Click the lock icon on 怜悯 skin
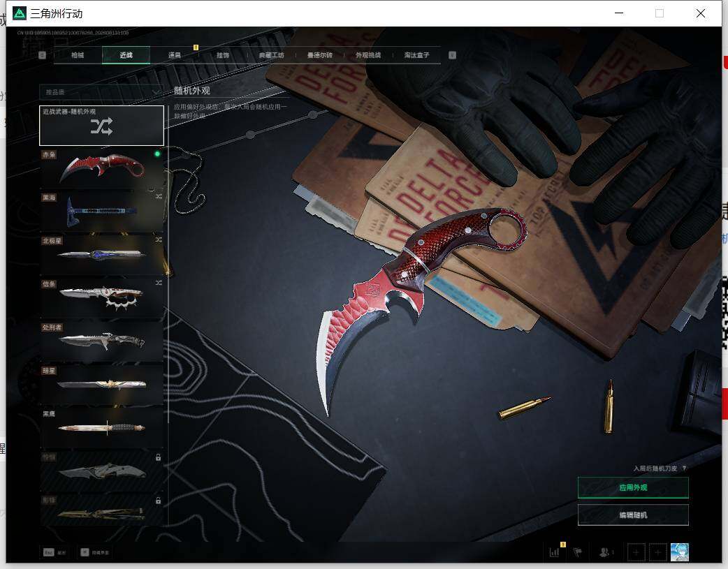 pyautogui.click(x=159, y=457)
